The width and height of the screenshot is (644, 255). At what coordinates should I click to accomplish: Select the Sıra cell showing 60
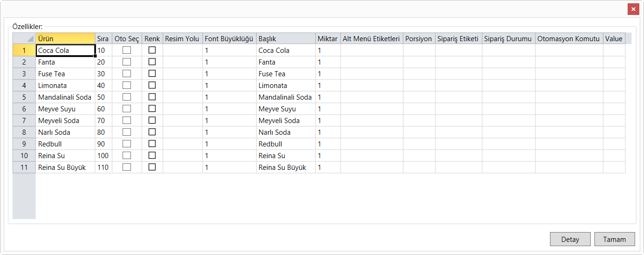pyautogui.click(x=103, y=109)
